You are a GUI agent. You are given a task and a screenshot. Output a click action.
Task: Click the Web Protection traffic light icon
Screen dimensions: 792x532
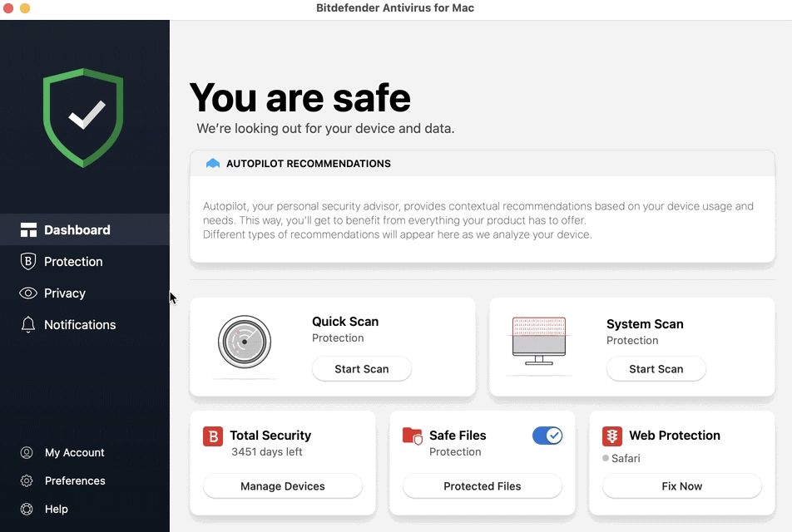612,436
